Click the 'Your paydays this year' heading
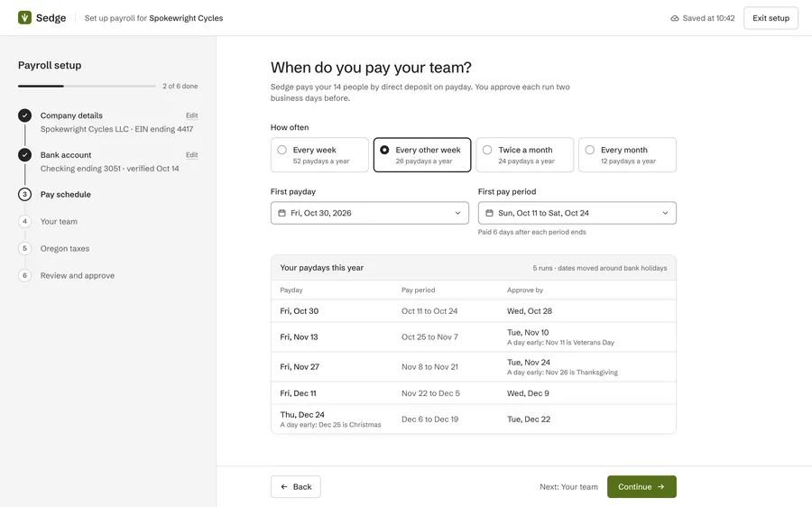812x507 pixels. (321, 268)
